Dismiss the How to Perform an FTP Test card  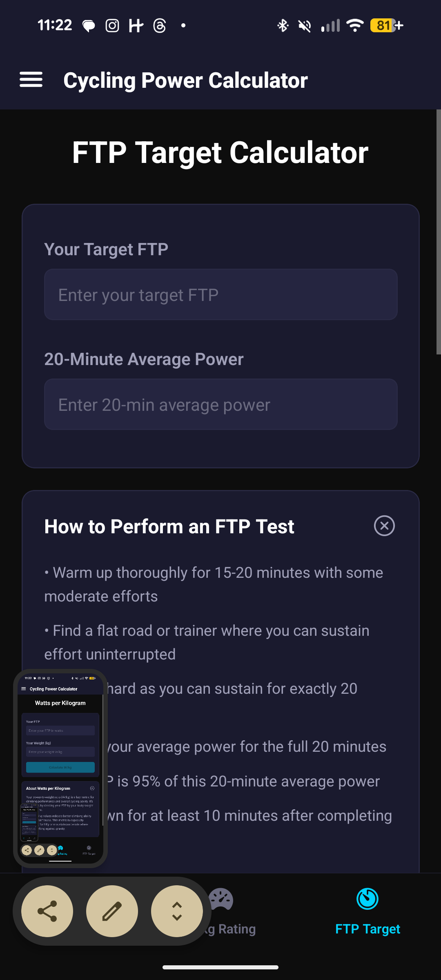pyautogui.click(x=384, y=526)
